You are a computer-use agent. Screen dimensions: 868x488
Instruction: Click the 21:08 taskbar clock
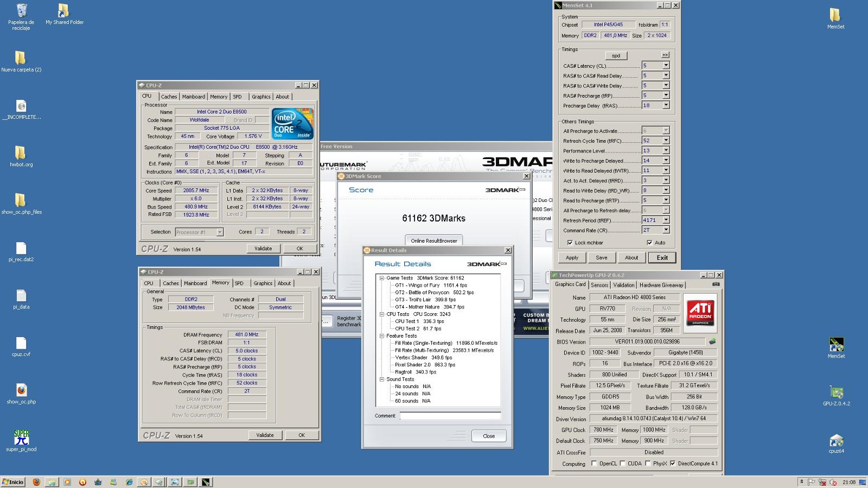pyautogui.click(x=849, y=482)
